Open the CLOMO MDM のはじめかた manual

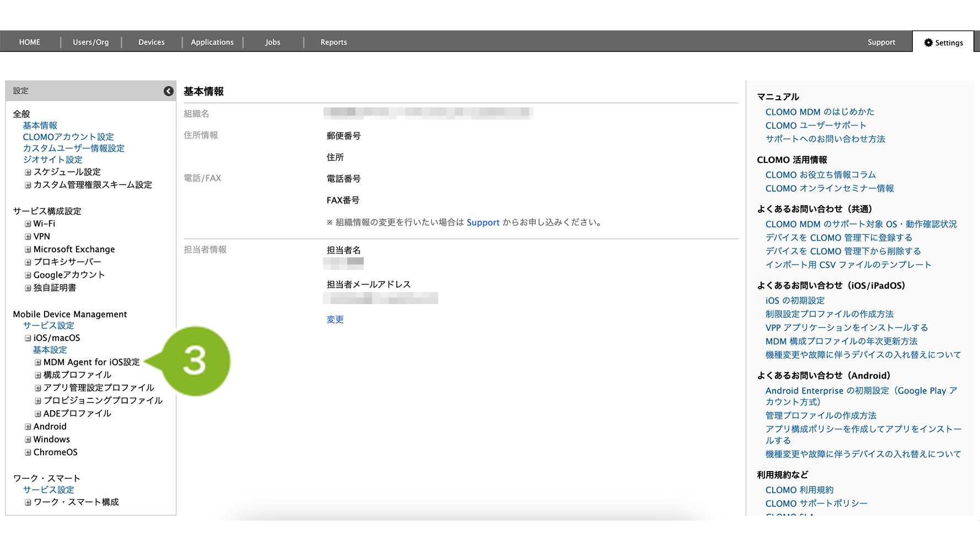pos(820,112)
